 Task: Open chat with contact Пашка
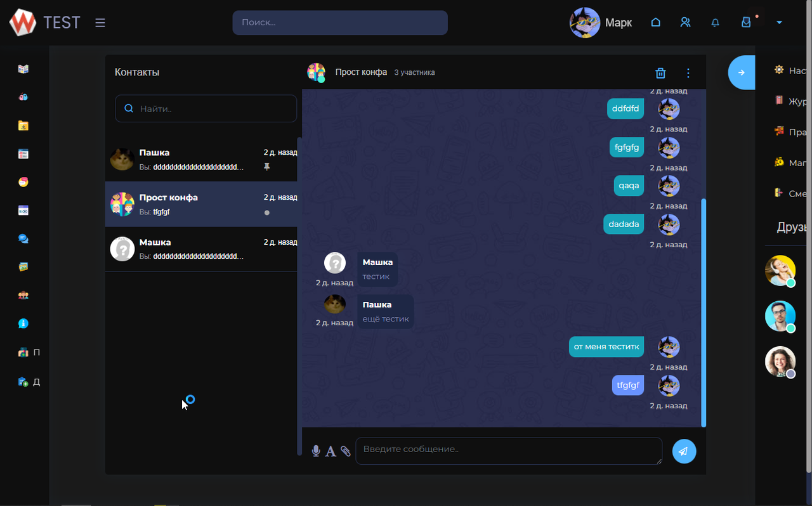[x=201, y=160]
